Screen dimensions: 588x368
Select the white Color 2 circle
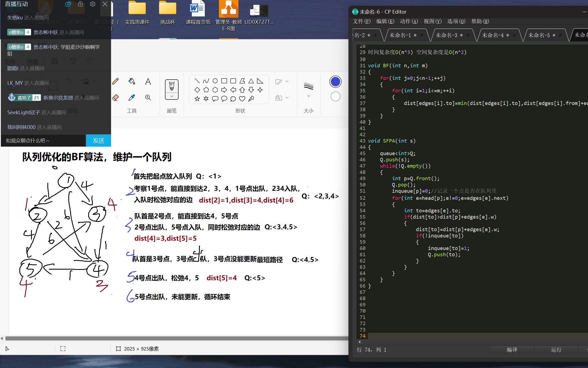pos(335,96)
